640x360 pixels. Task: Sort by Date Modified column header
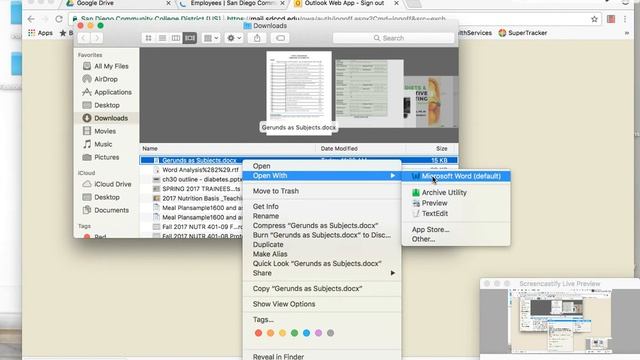(360, 149)
